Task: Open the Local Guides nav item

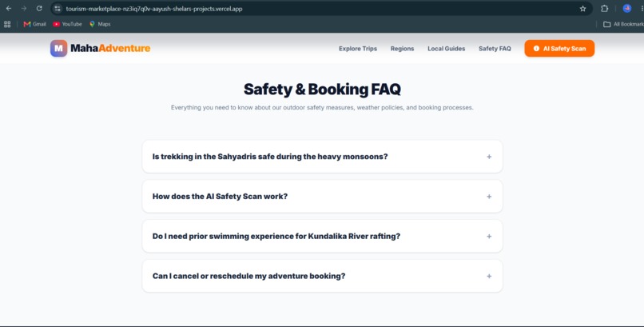Action: [447, 49]
